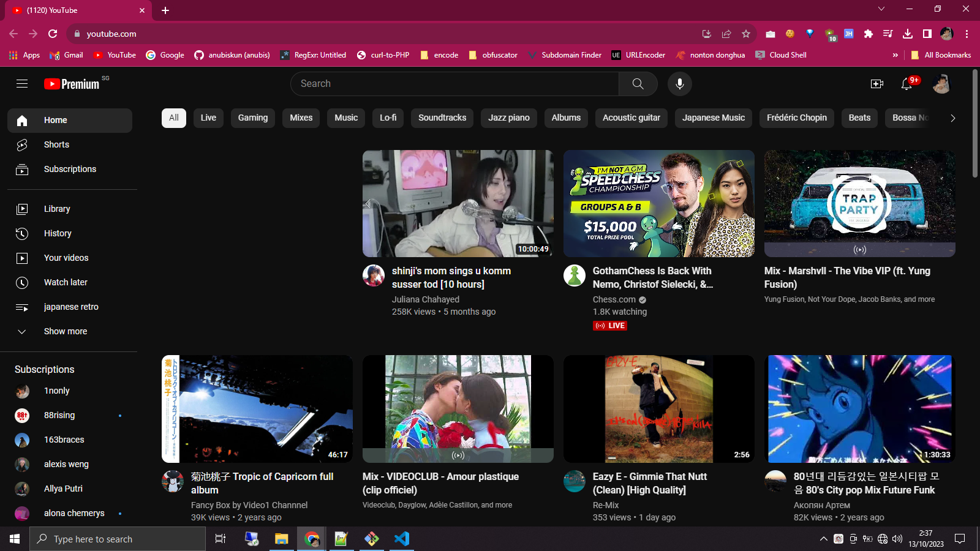Open the GothamChess Is Back video title

(653, 278)
